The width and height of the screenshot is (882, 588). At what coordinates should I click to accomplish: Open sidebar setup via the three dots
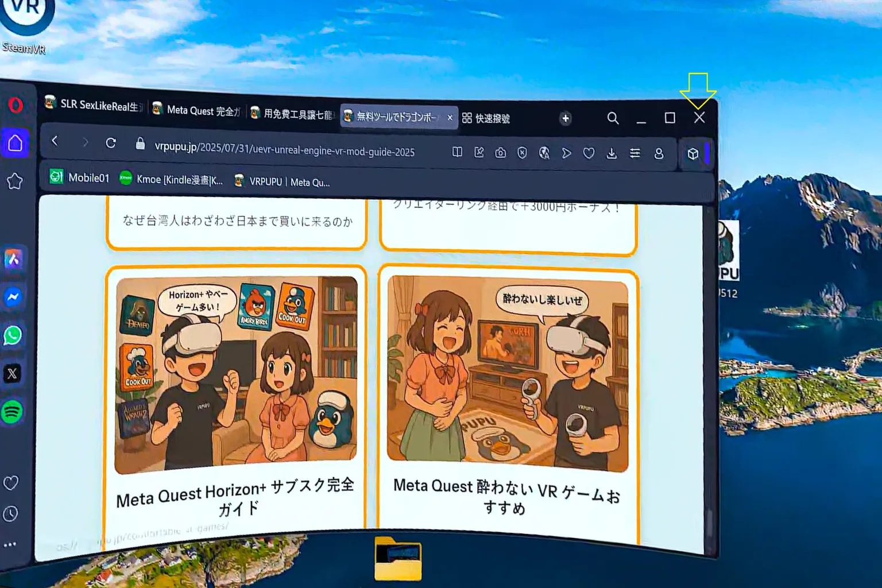(10, 544)
